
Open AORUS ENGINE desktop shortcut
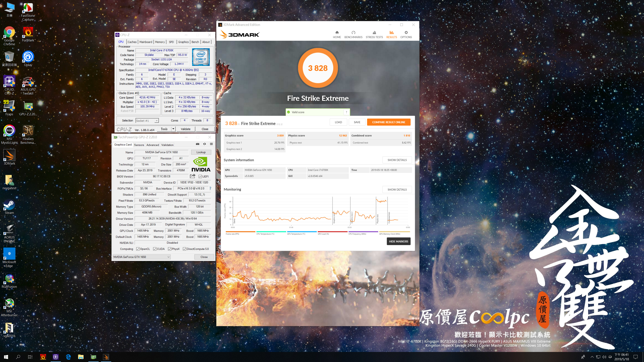pyautogui.click(x=9, y=233)
